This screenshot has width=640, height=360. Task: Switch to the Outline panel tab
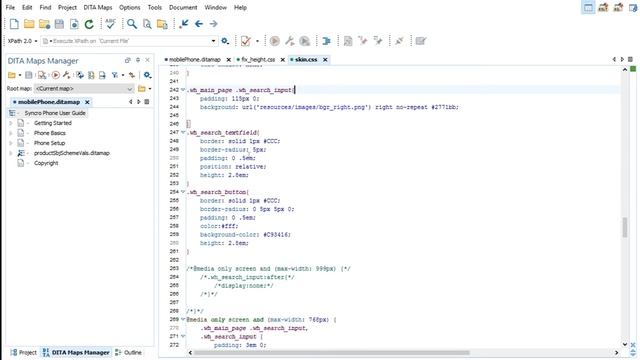point(129,352)
